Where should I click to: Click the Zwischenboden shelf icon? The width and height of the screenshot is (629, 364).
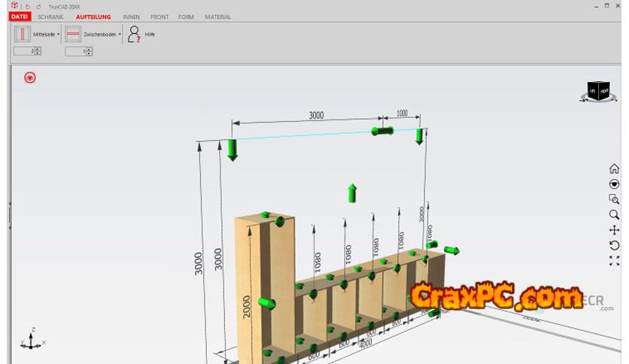(x=73, y=35)
